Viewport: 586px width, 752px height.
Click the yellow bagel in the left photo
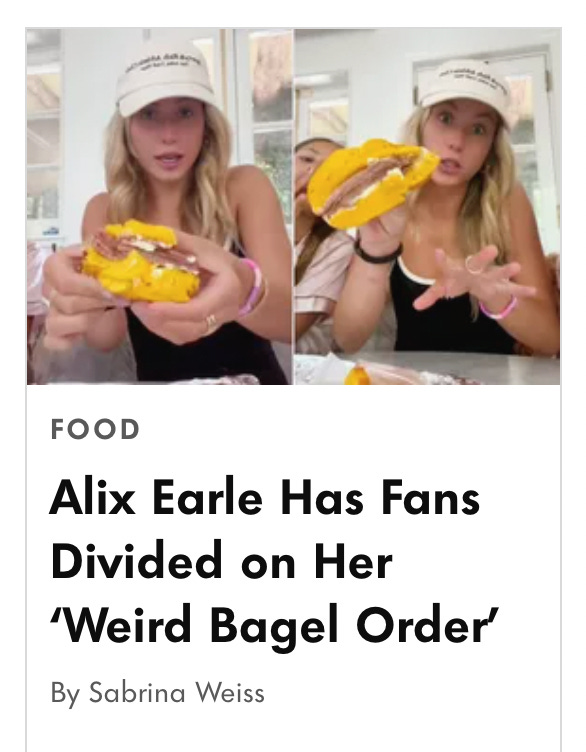[141, 261]
